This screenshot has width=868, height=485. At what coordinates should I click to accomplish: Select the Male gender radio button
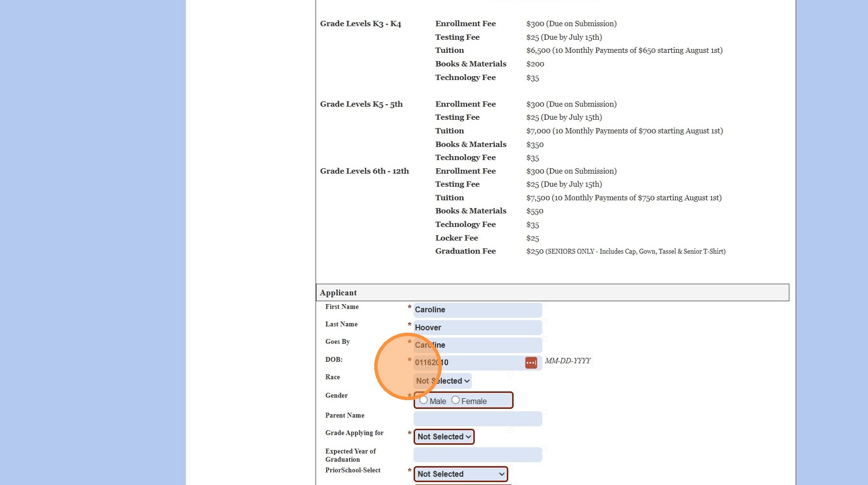click(x=423, y=400)
